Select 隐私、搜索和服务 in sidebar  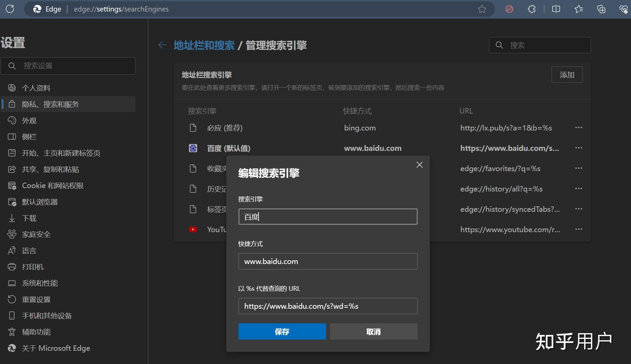(68, 104)
